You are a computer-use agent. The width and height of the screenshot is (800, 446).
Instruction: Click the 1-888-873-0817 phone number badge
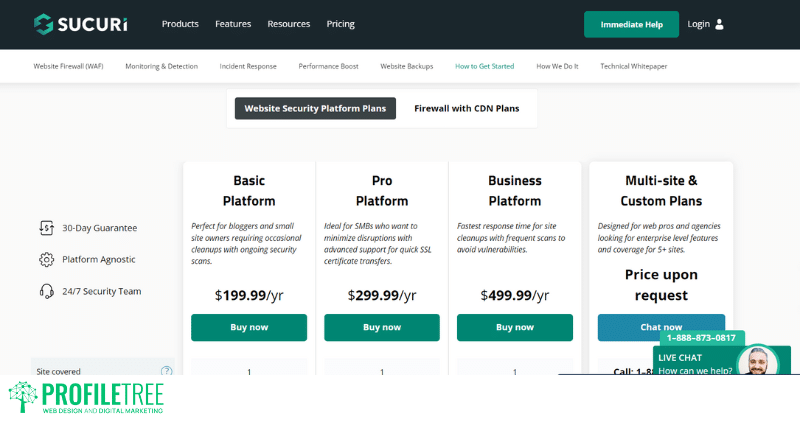(x=702, y=338)
